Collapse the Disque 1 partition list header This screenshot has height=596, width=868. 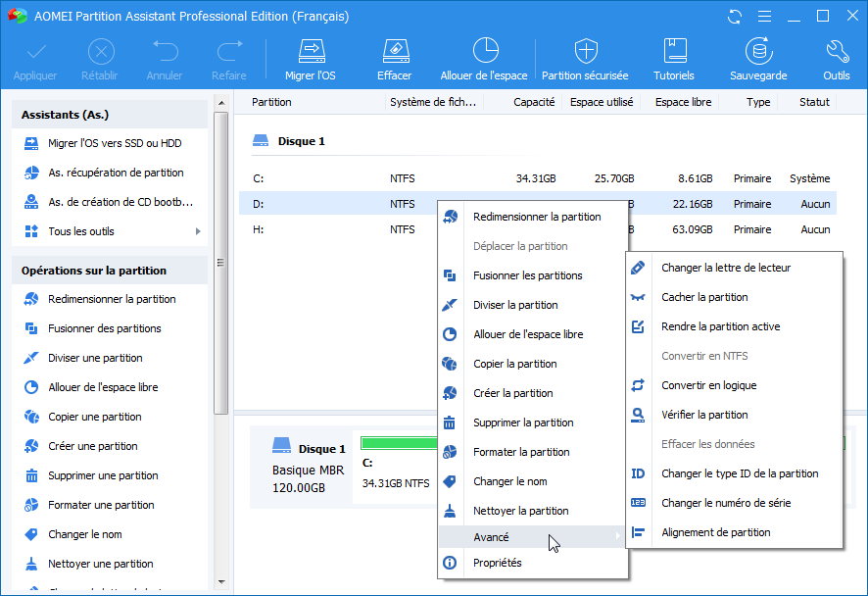tap(301, 141)
